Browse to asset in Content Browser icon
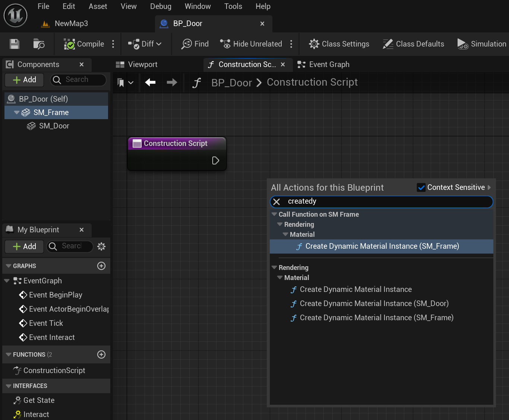Screen dimensions: 509x420 click(x=39, y=44)
